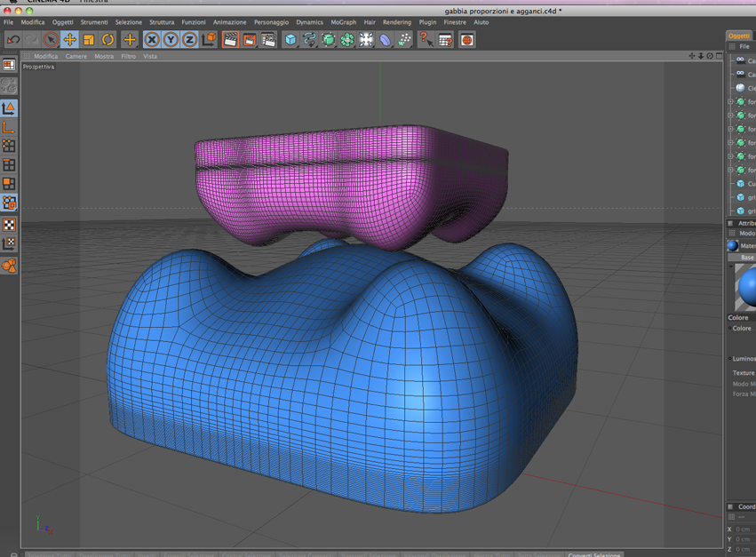The height and width of the screenshot is (557, 756).
Task: Click the blue material preview sphere
Action: coord(746,287)
